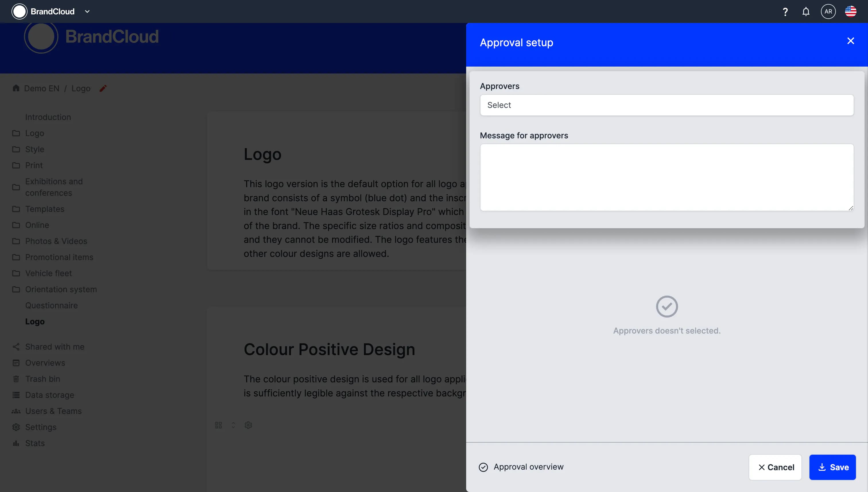Click the home icon in breadcrumb
This screenshot has height=492, width=868.
click(x=16, y=88)
